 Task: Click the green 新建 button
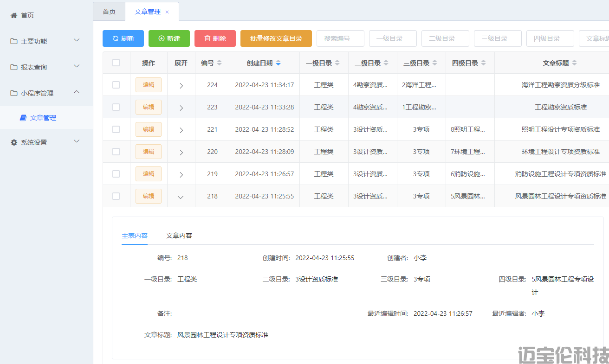169,38
